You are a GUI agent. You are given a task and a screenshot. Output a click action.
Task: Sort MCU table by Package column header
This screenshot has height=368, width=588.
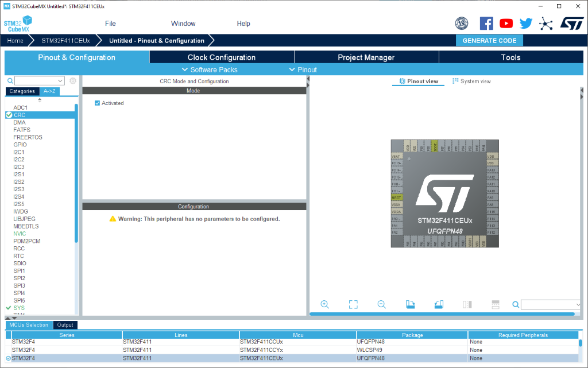[412, 335]
